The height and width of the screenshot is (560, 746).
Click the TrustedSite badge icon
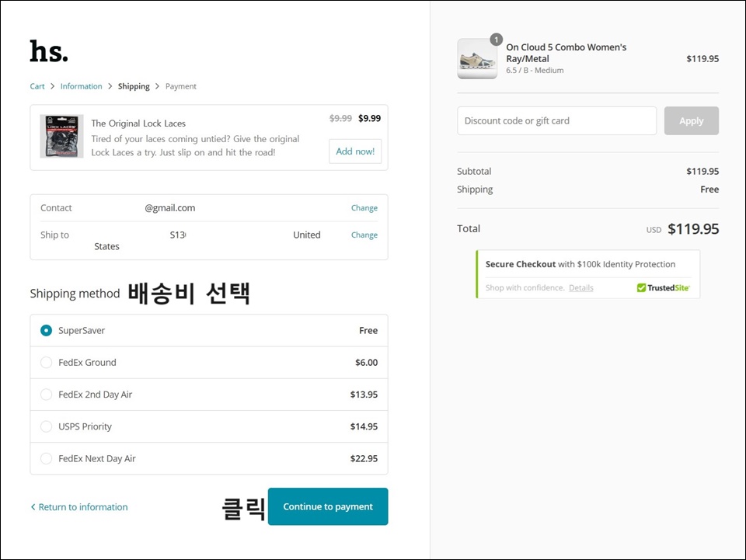pos(663,287)
